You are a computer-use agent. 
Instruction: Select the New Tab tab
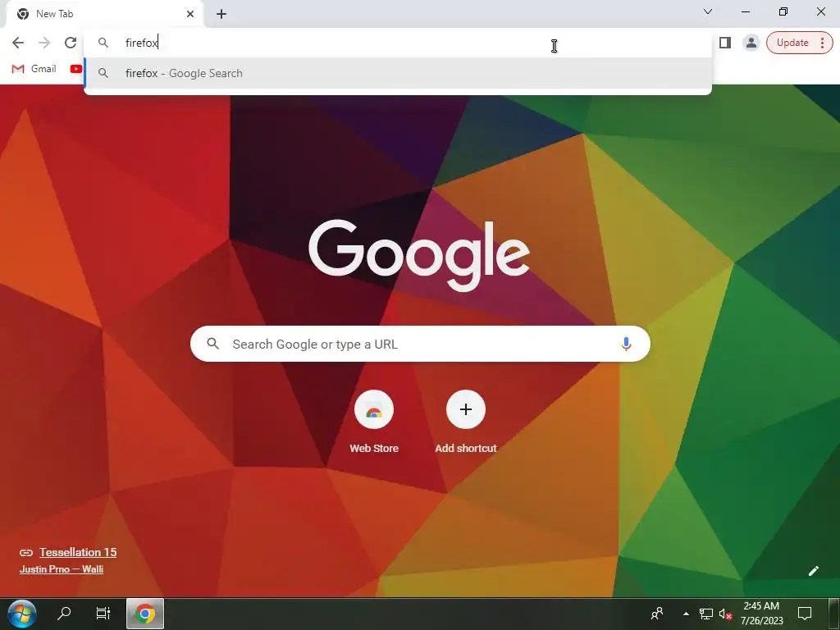pyautogui.click(x=105, y=14)
